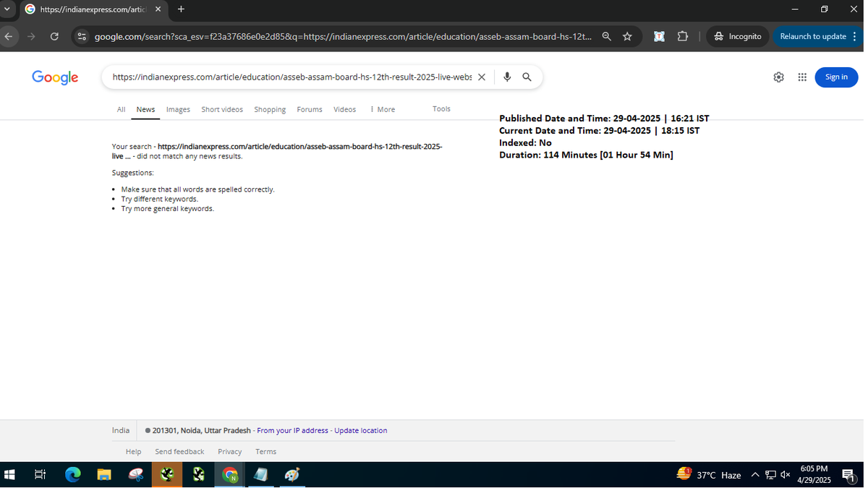Image resolution: width=868 pixels, height=488 pixels.
Task: Open a new browser tab
Action: click(181, 9)
